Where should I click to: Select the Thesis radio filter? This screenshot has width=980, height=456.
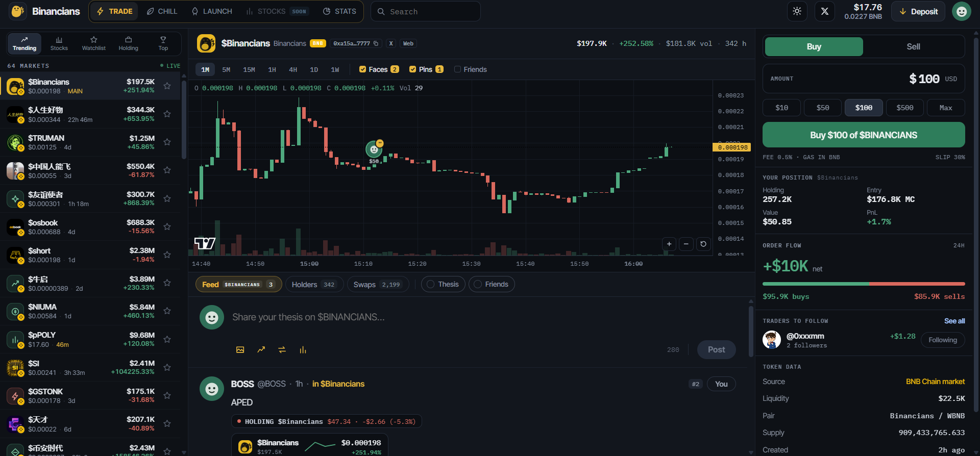(x=443, y=284)
